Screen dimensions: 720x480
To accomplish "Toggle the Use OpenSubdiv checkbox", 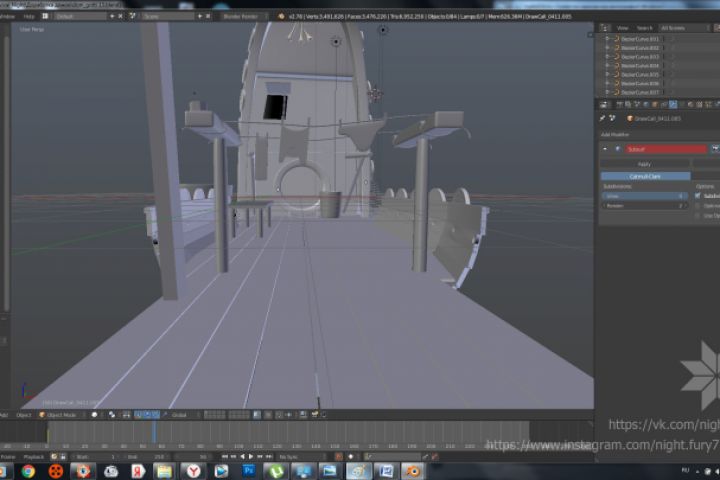I will [x=698, y=215].
